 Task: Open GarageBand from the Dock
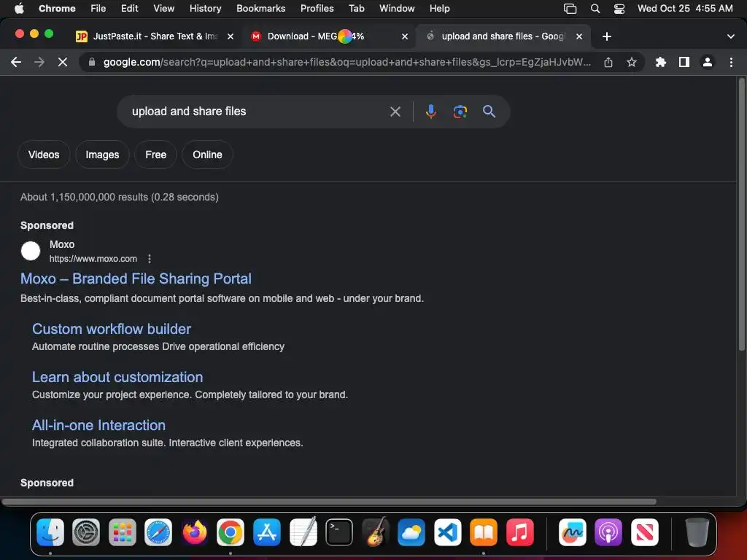[376, 532]
